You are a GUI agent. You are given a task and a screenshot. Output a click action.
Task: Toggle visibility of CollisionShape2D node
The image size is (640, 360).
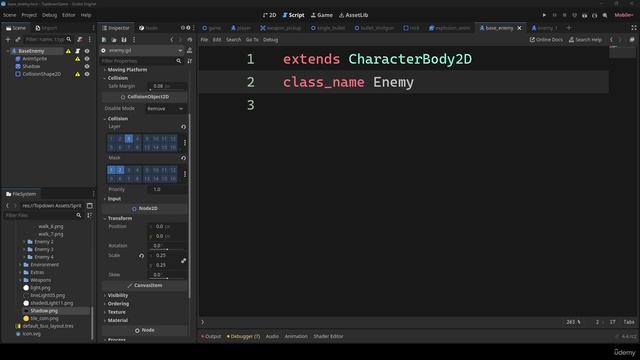tap(87, 74)
